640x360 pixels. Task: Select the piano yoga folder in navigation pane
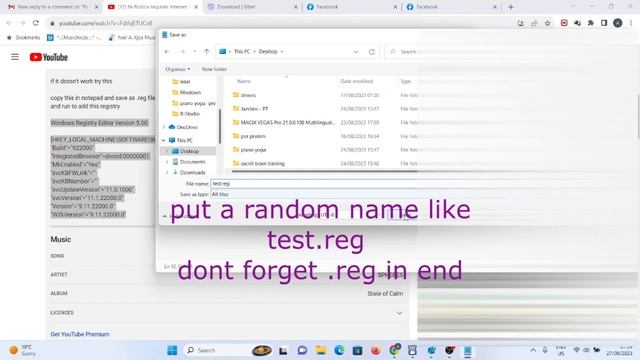click(194, 103)
